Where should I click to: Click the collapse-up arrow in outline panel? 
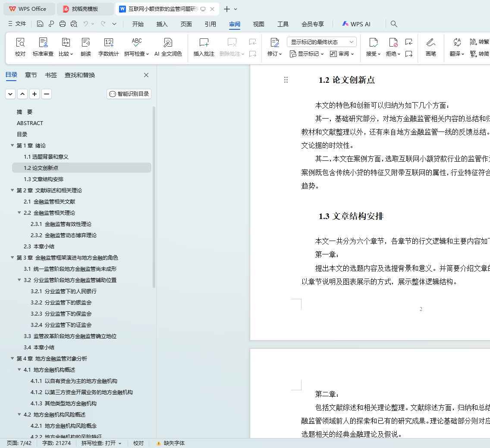22,94
